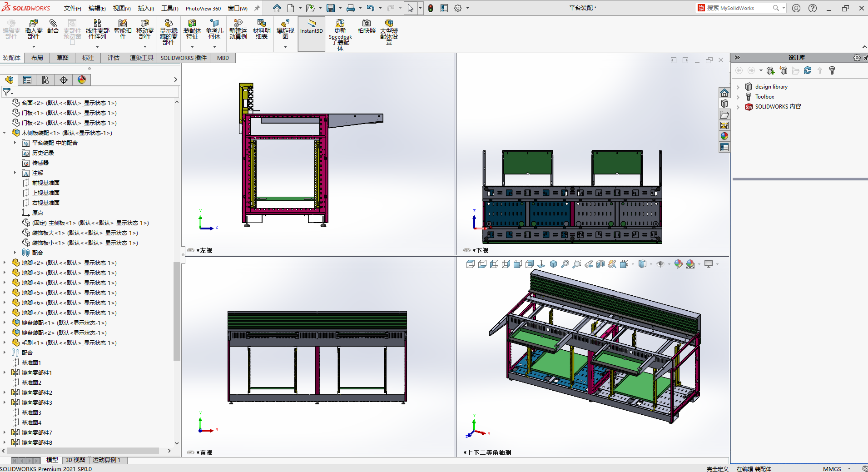Click Reference Geometry icon
This screenshot has width=868, height=472.
tap(214, 30)
